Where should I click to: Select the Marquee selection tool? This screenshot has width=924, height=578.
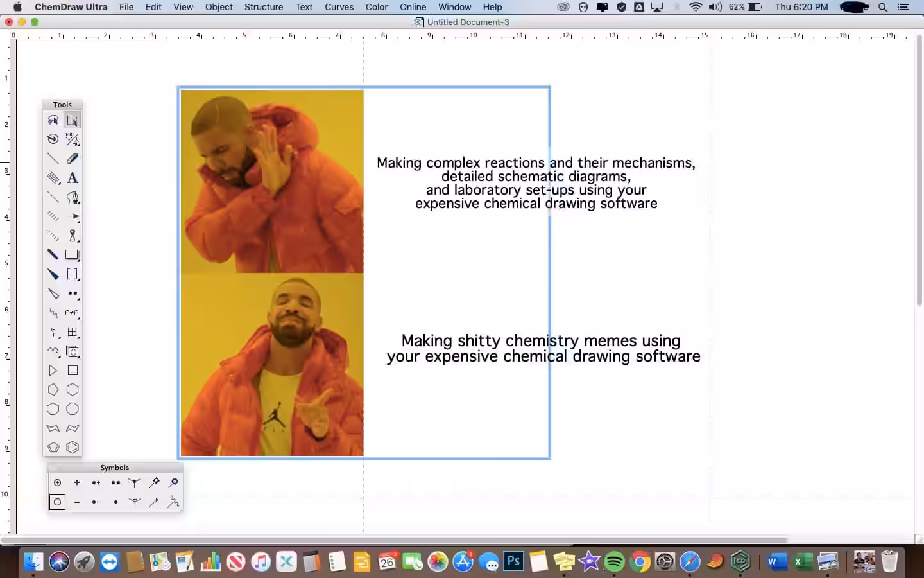click(72, 120)
